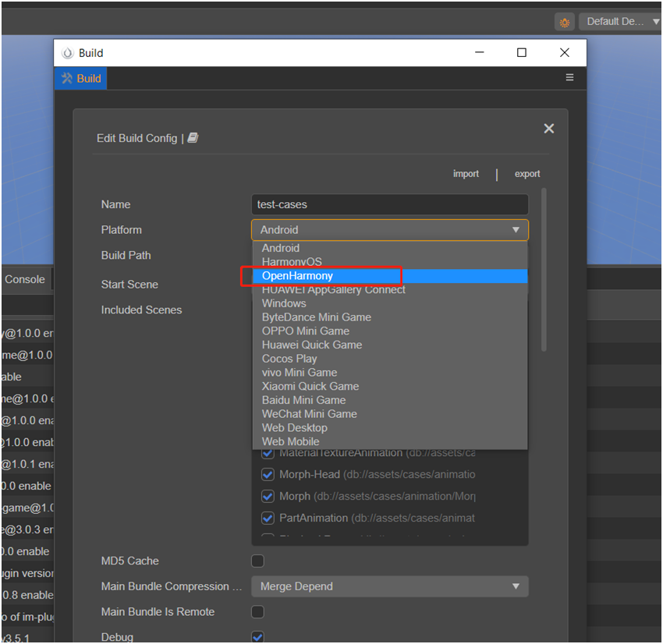Select the Build tab
Image resolution: width=663 pixels, height=644 pixels.
click(81, 78)
